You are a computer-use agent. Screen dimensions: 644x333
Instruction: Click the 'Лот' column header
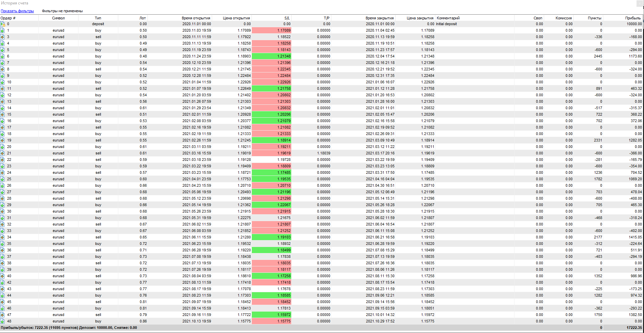[142, 18]
